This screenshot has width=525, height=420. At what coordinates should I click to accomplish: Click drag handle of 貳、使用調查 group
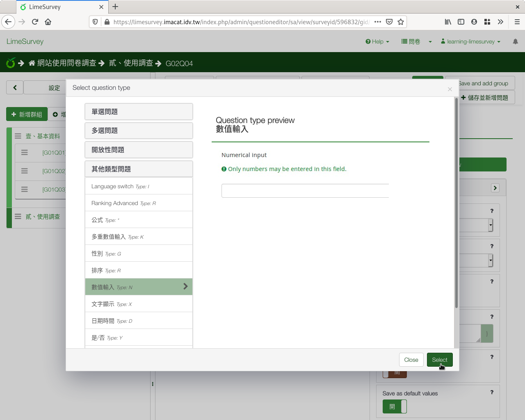18,216
